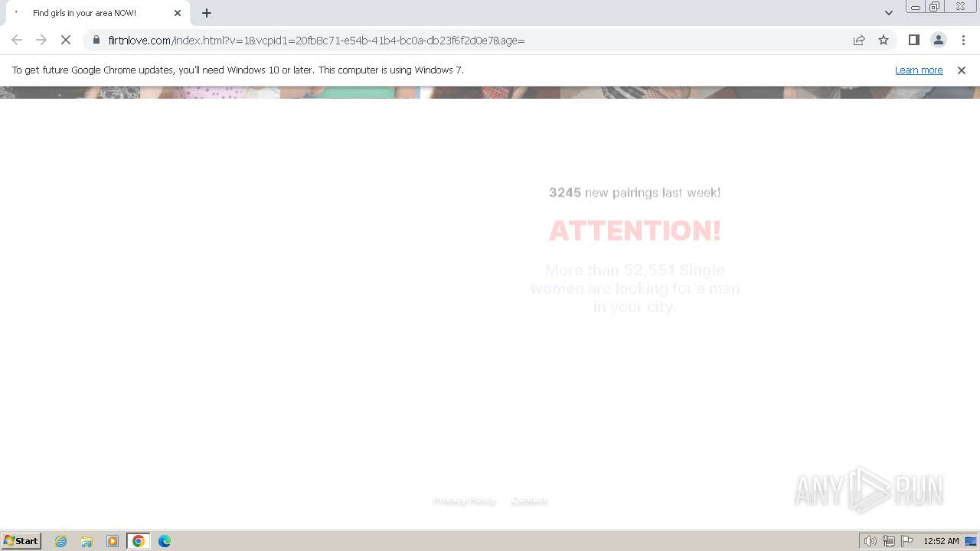Switch to Chrome in the taskbar
The width and height of the screenshot is (980, 551).
click(x=139, y=541)
